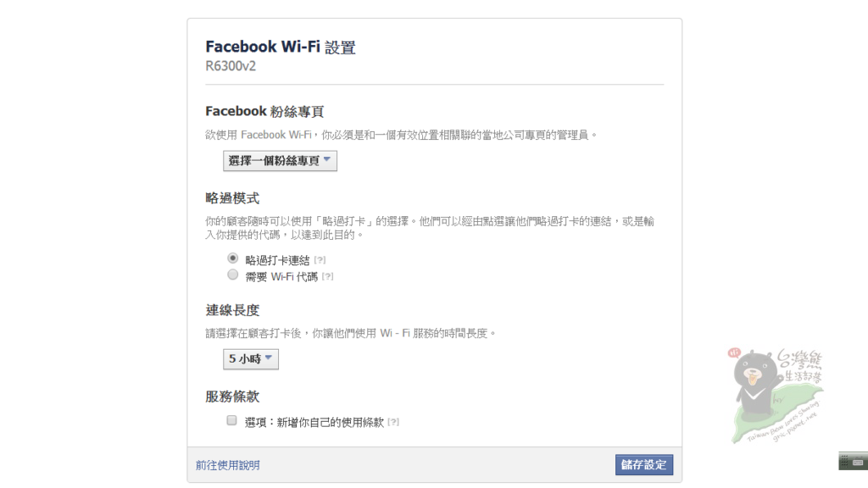This screenshot has width=868, height=488.
Task: Open the 選擇一個粉絲專頁 dropdown
Action: click(280, 161)
